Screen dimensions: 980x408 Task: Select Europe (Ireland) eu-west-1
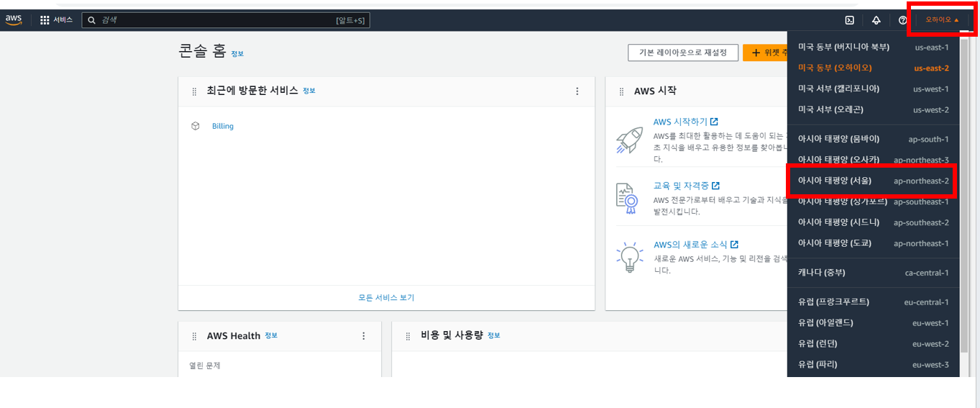pos(874,322)
